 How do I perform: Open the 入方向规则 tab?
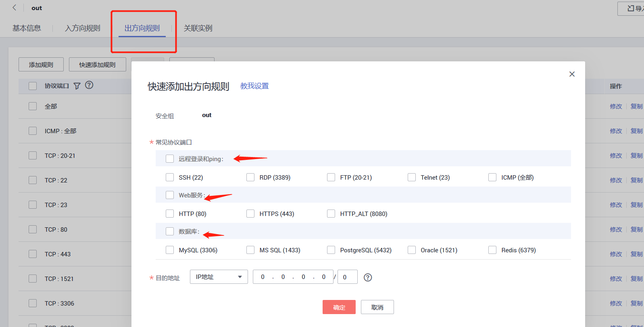click(x=83, y=28)
